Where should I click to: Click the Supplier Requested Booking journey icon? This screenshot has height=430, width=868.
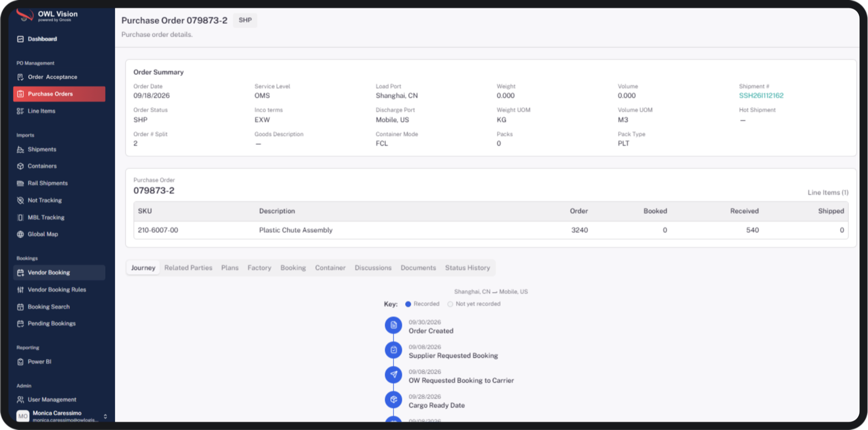pyautogui.click(x=393, y=350)
